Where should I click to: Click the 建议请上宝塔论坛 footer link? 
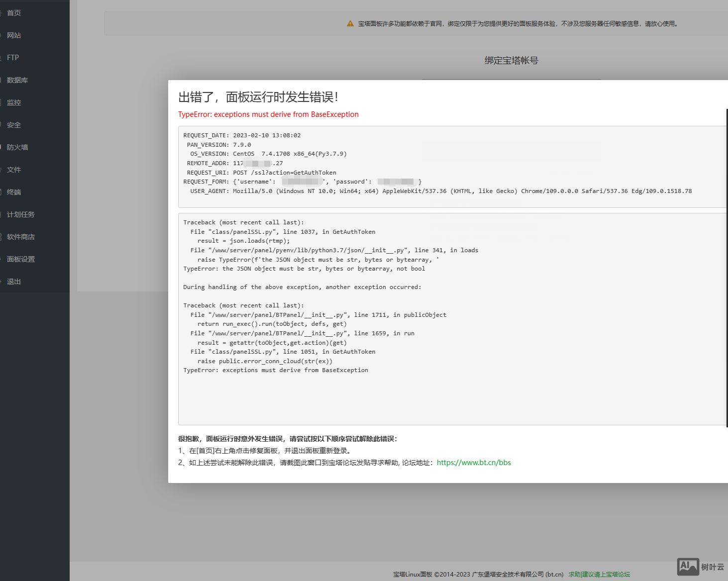[x=606, y=574]
